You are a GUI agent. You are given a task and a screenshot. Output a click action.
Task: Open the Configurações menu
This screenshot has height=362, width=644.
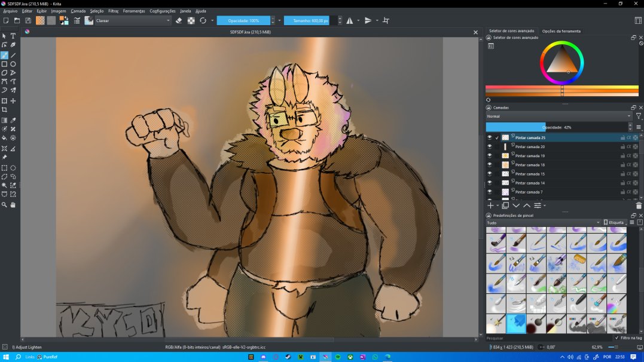pyautogui.click(x=163, y=11)
